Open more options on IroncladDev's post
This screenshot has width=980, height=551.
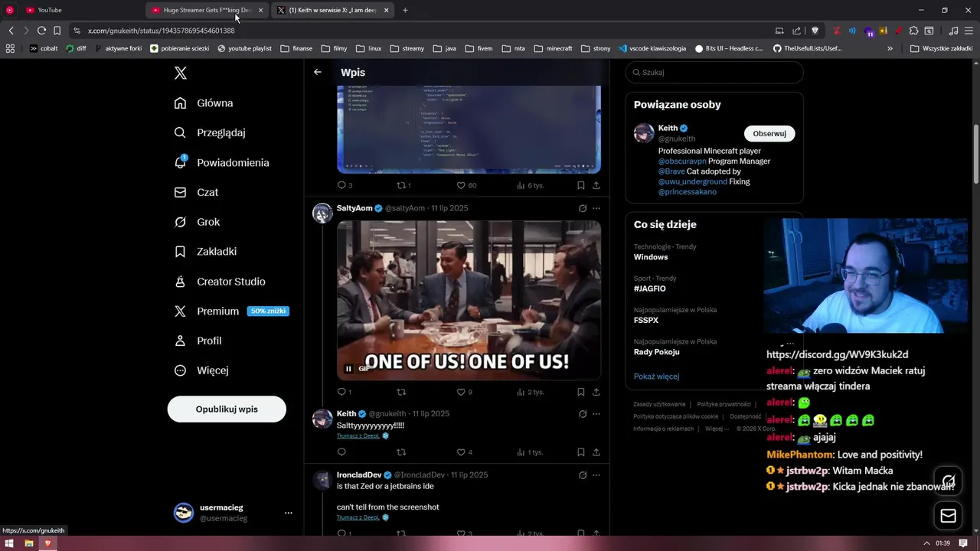click(596, 475)
